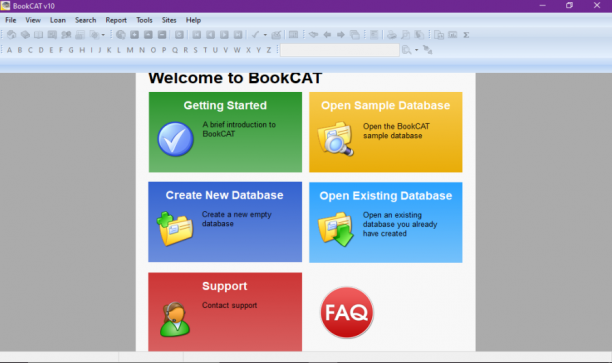Click the blue checkmark Getting Started icon
This screenshot has width=612, height=363.
coord(175,139)
